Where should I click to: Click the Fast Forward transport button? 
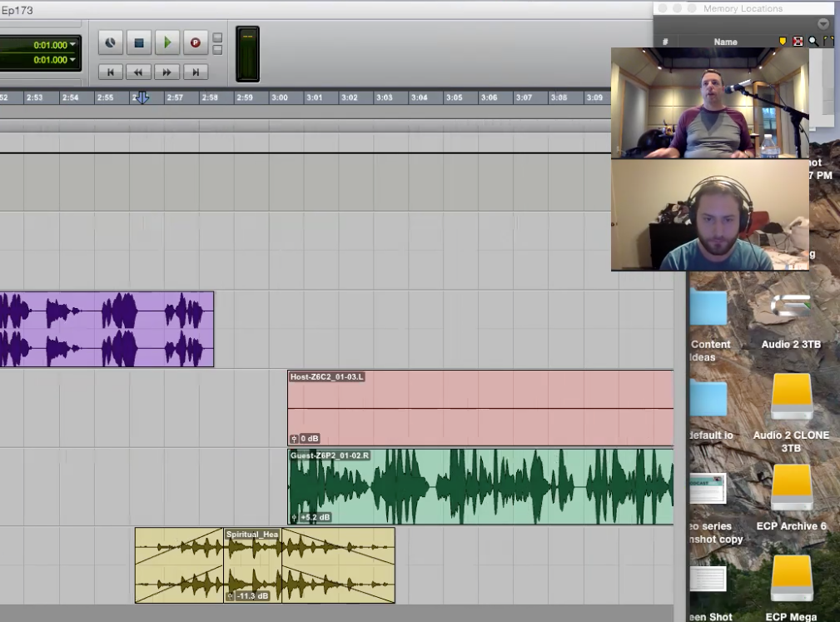tap(167, 72)
